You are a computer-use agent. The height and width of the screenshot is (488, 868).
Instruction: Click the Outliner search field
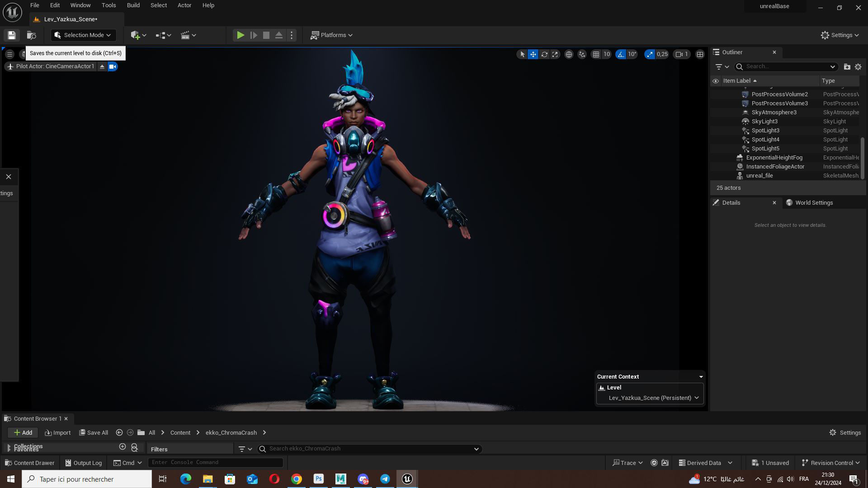[786, 66]
